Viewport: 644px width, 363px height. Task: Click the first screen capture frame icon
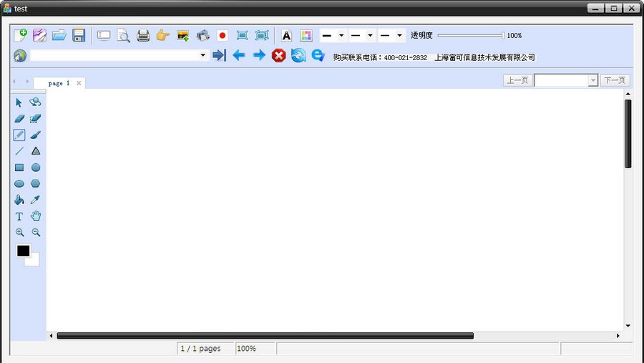click(242, 35)
